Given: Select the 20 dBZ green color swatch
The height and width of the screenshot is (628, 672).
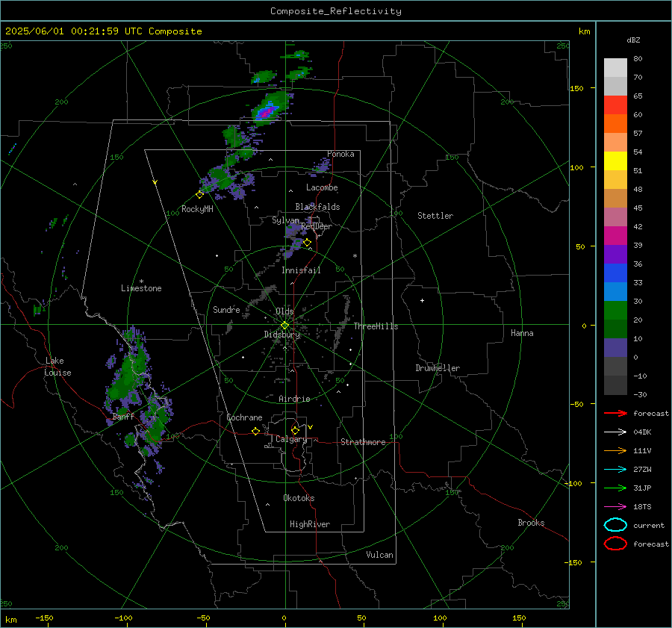Looking at the screenshot, I should (x=615, y=310).
